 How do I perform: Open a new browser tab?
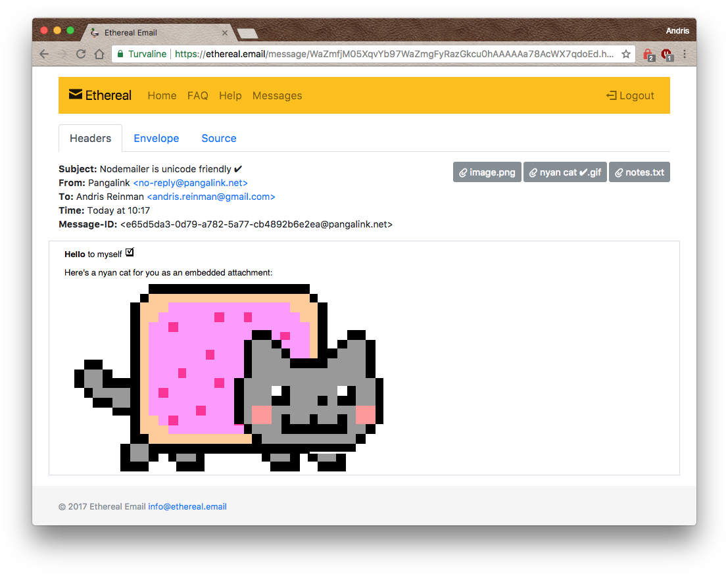pos(247,34)
